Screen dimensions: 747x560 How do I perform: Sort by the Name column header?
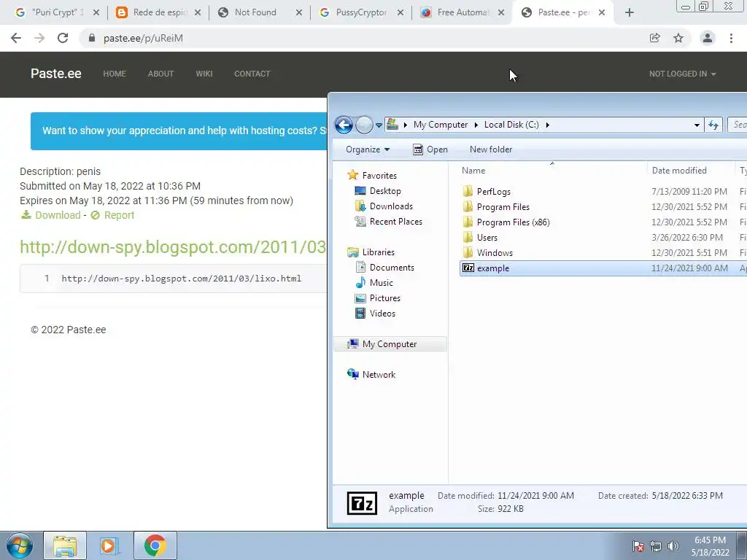pos(551,171)
